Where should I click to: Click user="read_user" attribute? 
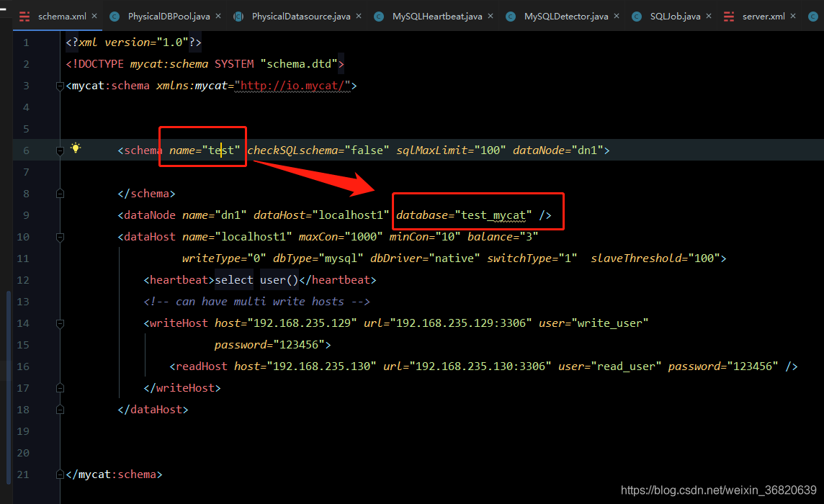pyautogui.click(x=609, y=366)
